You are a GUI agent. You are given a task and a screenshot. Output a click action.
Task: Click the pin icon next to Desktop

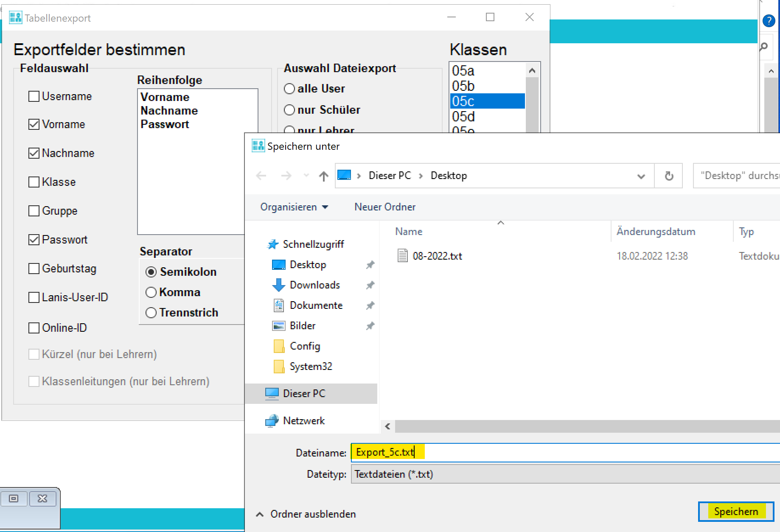370,265
